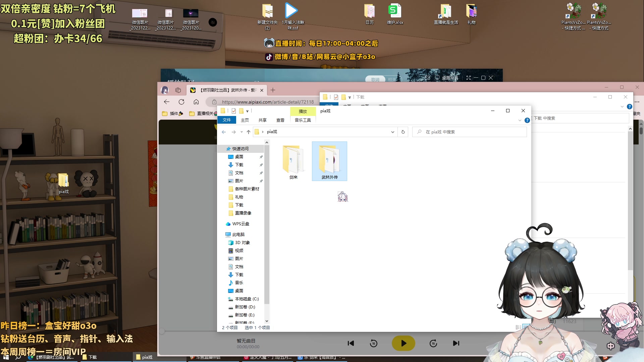Viewport: 644px width, 362px height.
Task: Select the 播放 music tools tab
Action: coord(302,111)
